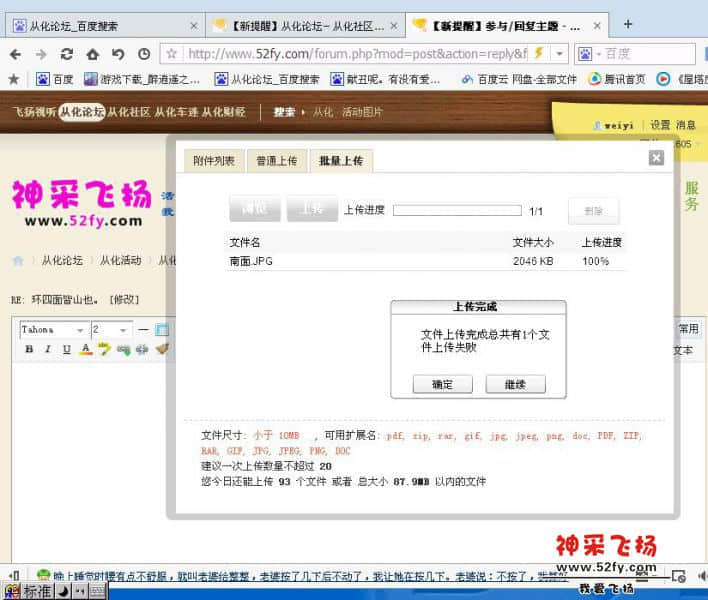Viewport: 708px width, 600px height.
Task: Switch to the 从化论坛_百度搜索 tab
Action: pos(105,26)
